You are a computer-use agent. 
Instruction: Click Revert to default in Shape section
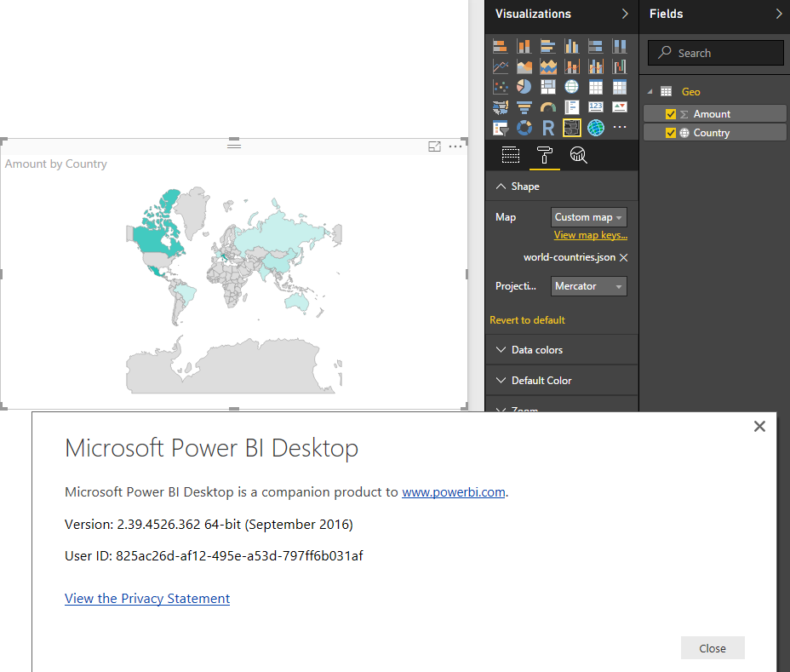(527, 320)
